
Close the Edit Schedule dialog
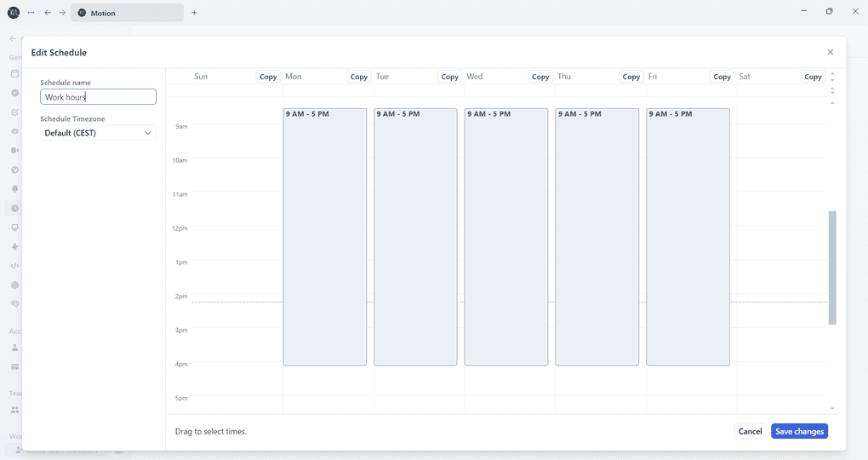[x=830, y=52]
